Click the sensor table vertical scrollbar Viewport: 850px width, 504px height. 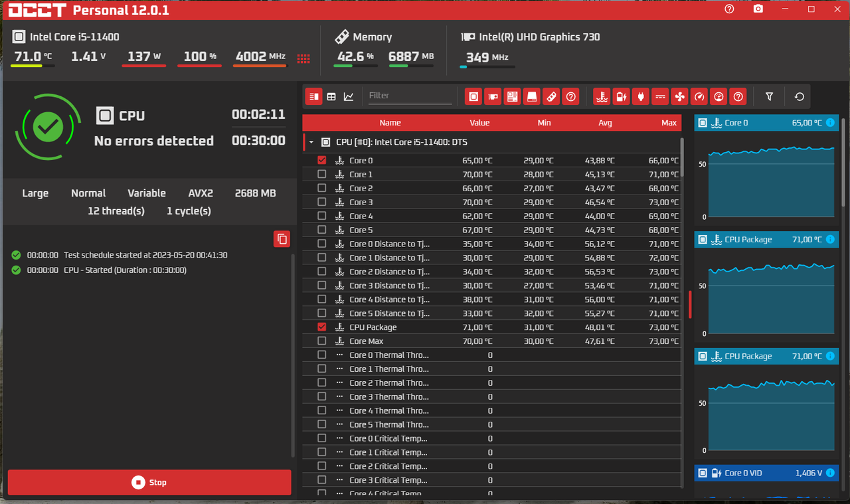(683, 157)
